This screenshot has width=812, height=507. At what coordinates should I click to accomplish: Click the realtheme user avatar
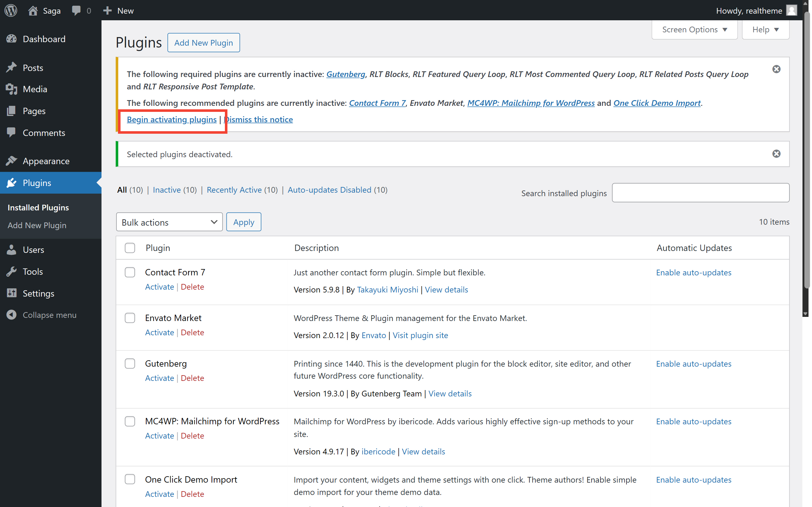click(791, 10)
